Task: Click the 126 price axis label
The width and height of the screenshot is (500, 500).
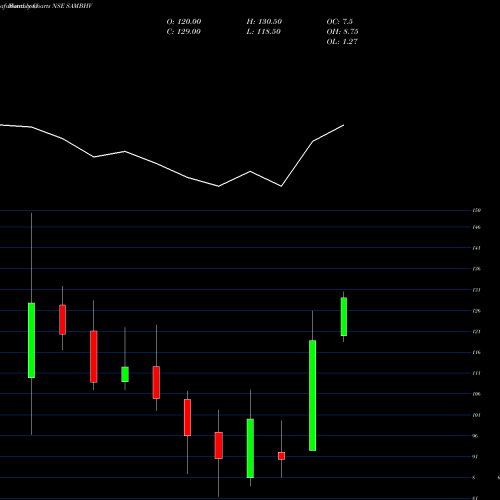Action: (x=476, y=311)
